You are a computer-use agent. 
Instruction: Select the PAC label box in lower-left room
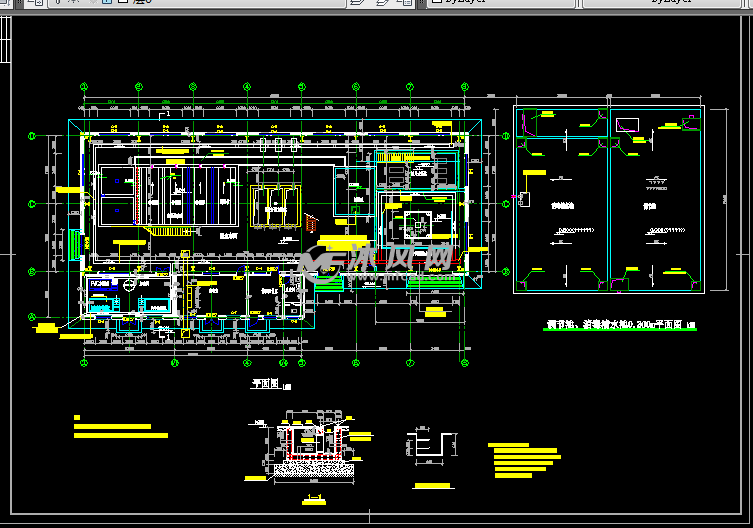click(99, 284)
